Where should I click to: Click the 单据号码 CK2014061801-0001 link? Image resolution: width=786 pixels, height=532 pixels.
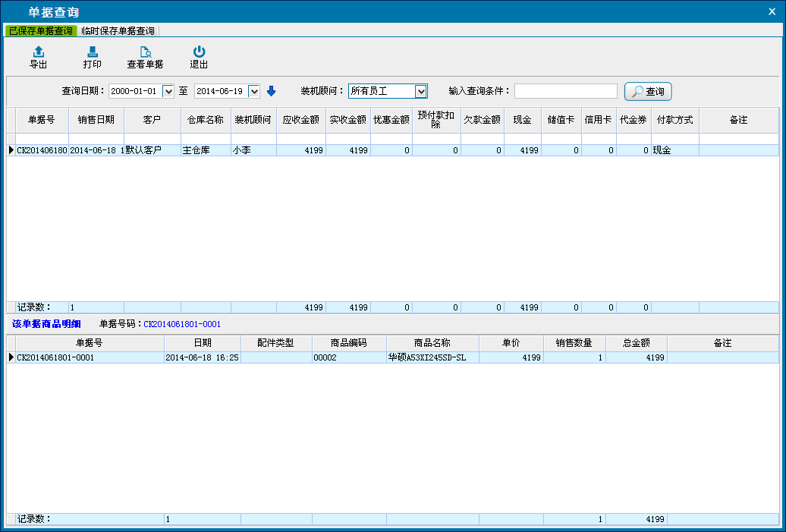(x=182, y=324)
